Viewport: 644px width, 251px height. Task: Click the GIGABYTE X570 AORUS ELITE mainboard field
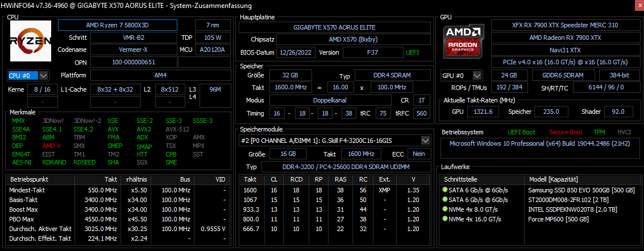(334, 27)
